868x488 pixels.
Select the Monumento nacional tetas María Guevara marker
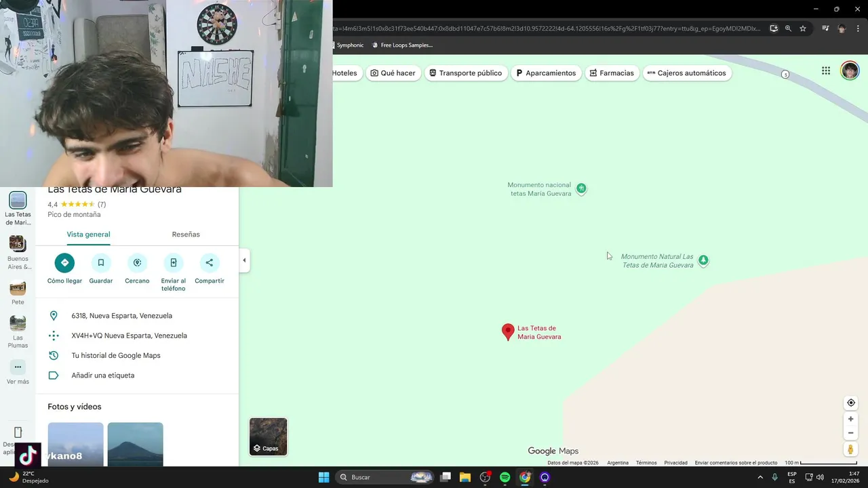tap(581, 189)
